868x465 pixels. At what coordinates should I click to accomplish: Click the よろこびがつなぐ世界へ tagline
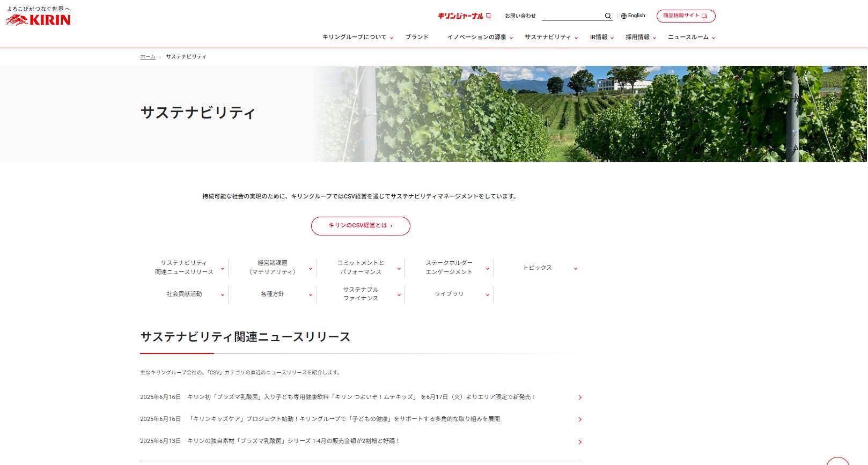coord(39,9)
